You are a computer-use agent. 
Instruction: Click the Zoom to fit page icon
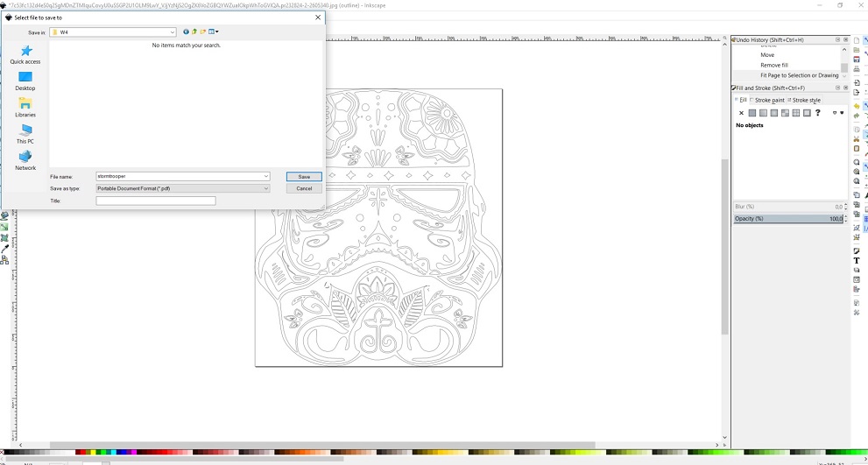click(857, 181)
